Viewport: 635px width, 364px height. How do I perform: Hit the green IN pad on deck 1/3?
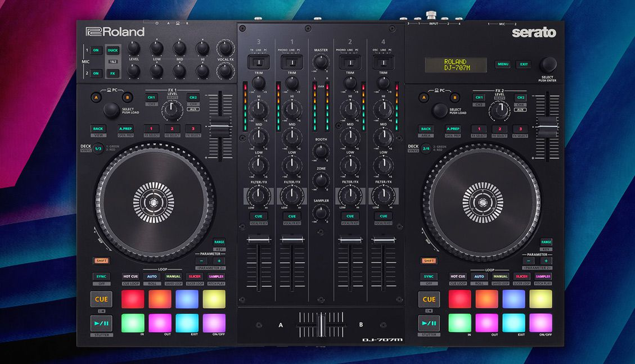132,323
